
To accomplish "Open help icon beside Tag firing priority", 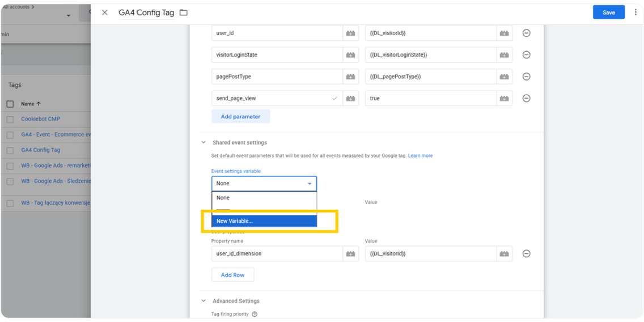I will click(255, 314).
